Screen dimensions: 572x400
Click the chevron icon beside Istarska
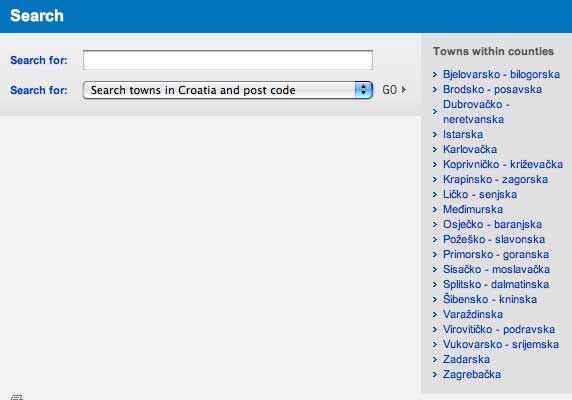click(x=435, y=134)
